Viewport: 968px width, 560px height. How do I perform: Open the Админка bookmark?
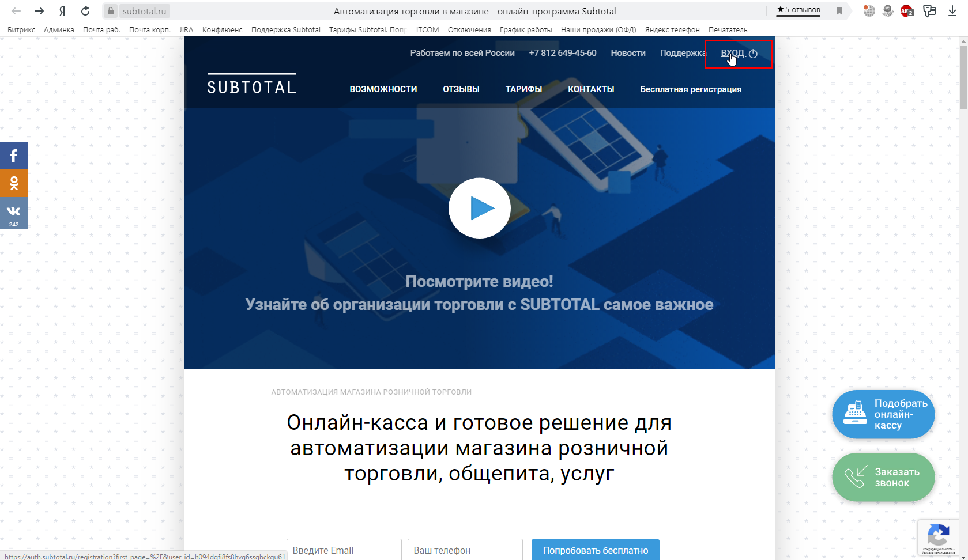coord(59,29)
